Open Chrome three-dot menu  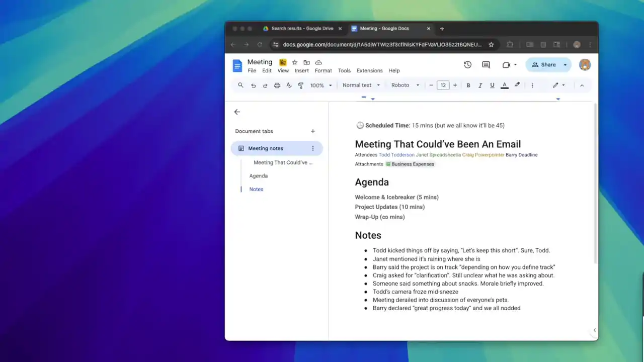tap(590, 45)
